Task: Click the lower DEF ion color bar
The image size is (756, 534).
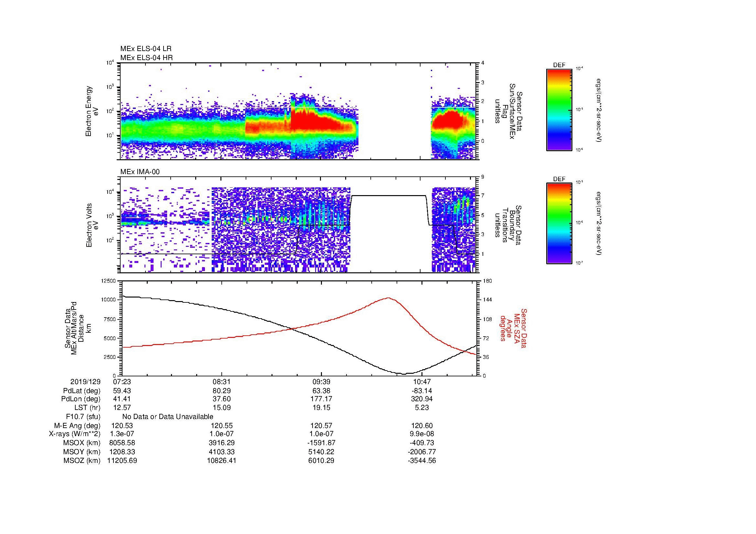Action: point(559,224)
